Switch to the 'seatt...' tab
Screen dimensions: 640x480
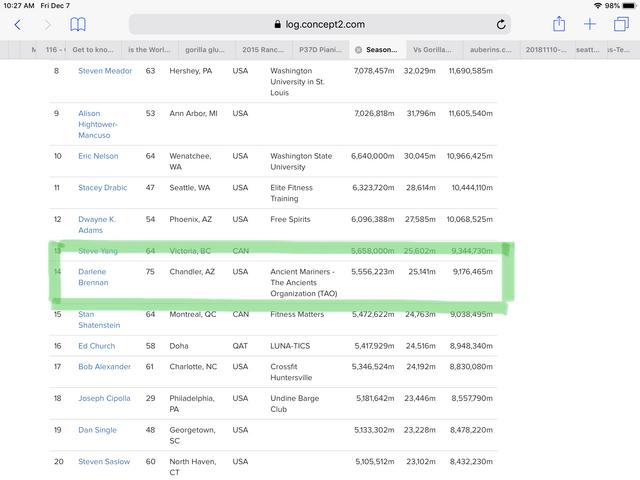[587, 50]
